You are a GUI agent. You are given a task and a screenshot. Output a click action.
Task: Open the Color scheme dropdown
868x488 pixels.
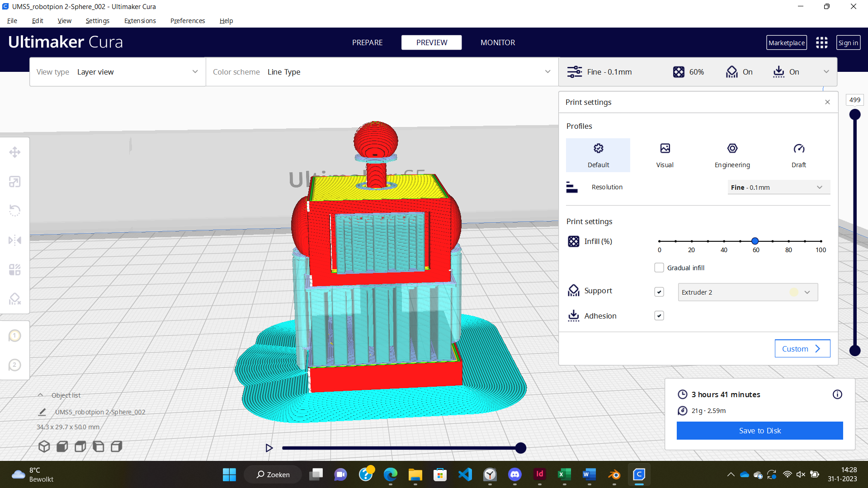click(x=382, y=72)
